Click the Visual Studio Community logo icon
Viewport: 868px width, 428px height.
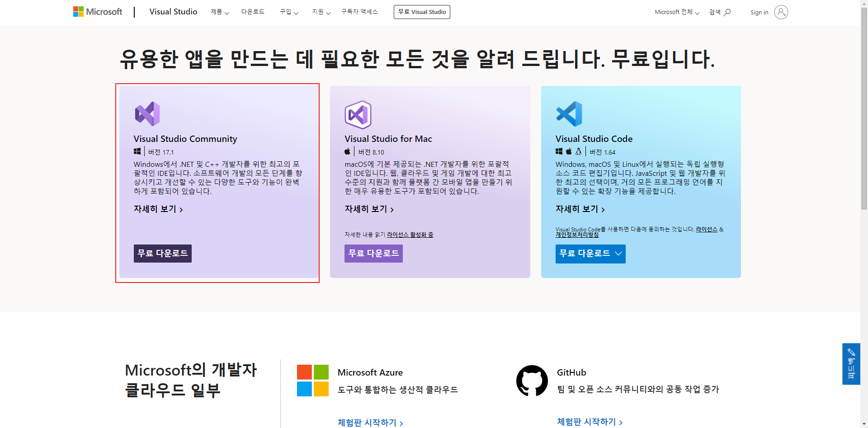point(147,114)
